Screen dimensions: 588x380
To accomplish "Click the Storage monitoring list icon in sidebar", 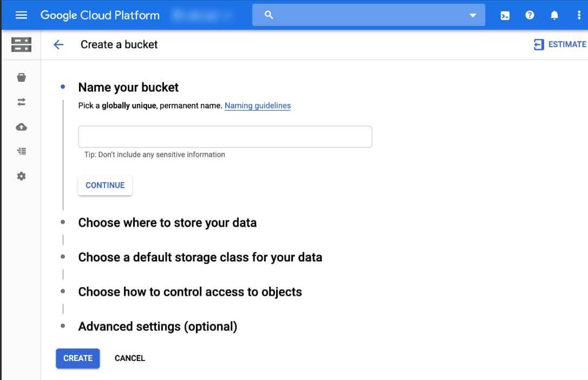I will [x=21, y=151].
